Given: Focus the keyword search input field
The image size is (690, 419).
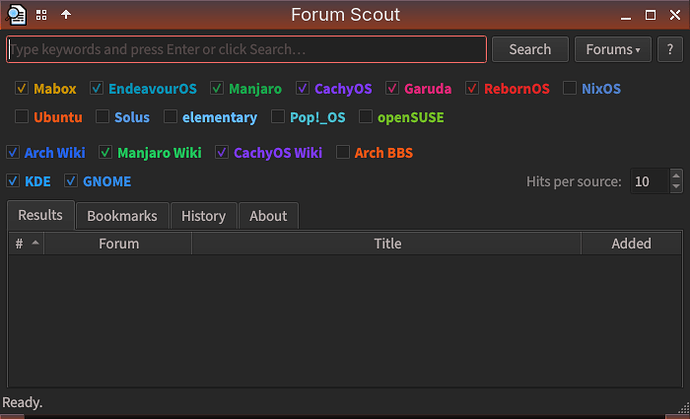Looking at the screenshot, I should point(246,49).
